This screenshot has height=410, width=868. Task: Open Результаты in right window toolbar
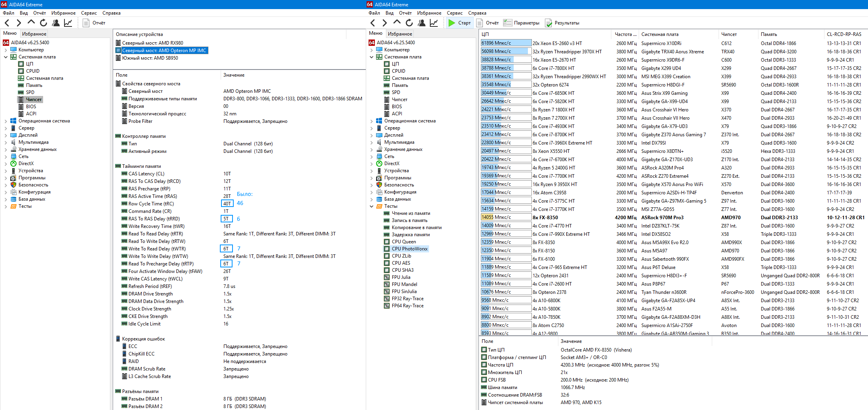tap(562, 23)
